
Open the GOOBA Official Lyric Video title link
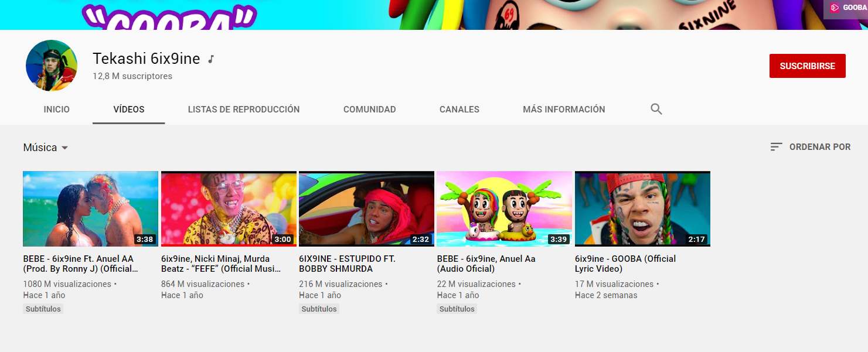[625, 264]
